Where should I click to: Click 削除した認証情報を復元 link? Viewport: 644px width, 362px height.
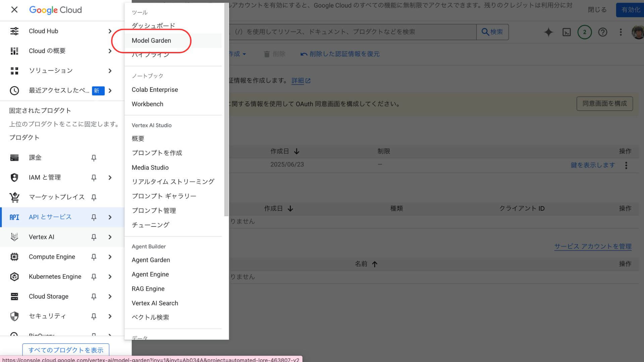pyautogui.click(x=340, y=54)
